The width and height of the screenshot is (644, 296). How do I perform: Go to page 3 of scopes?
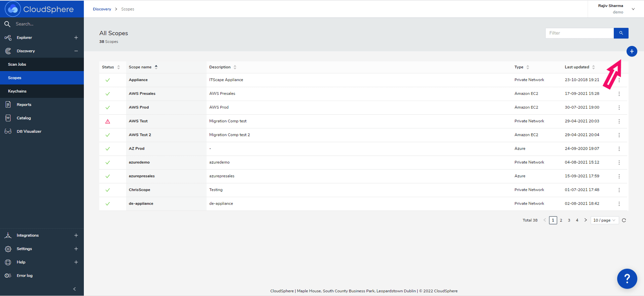coord(569,220)
